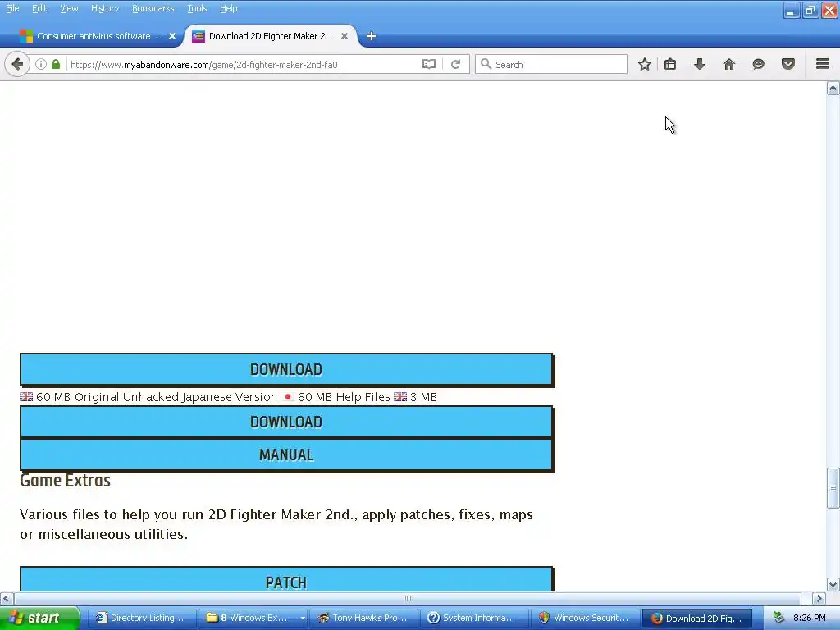Click horizontal scrollbar right arrow
The image size is (840, 630).
tap(819, 598)
